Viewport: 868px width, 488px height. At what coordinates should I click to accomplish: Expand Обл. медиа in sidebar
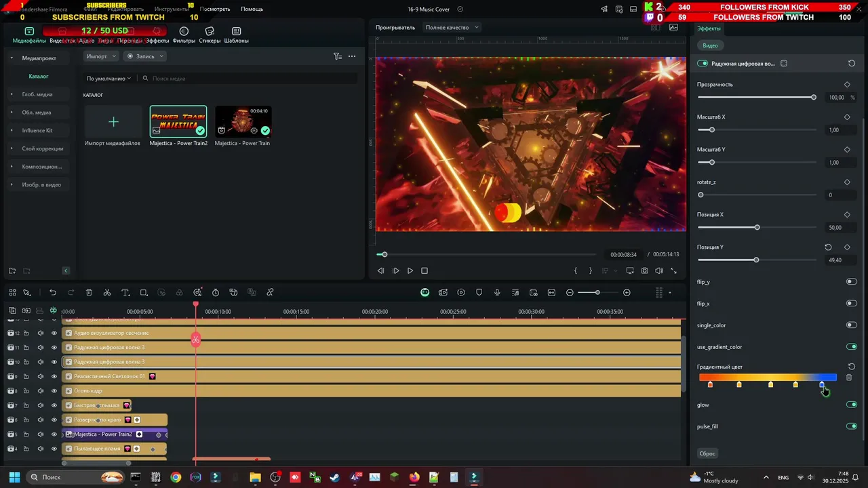[12, 113]
